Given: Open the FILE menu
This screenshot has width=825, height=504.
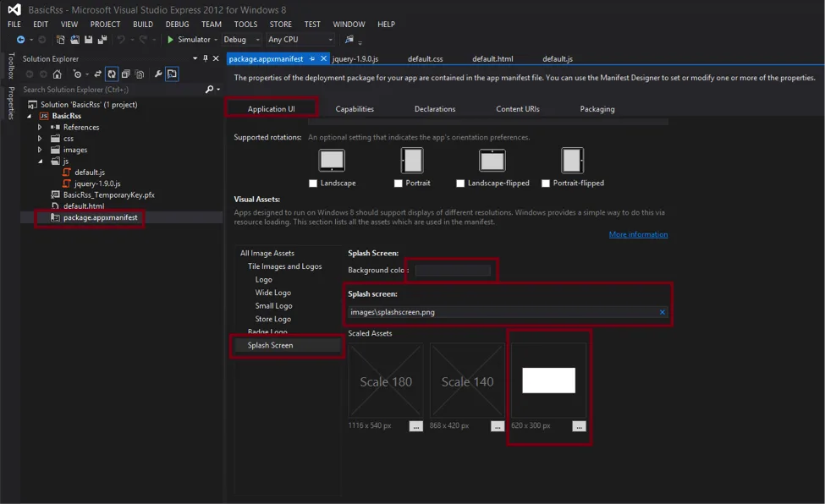Looking at the screenshot, I should pos(14,25).
